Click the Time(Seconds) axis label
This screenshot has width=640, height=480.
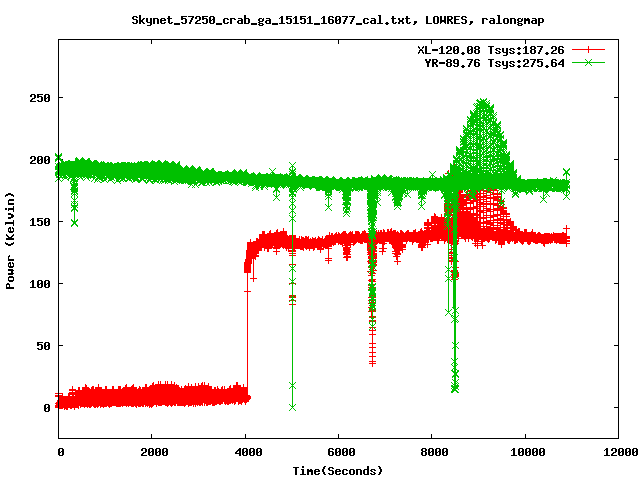[338, 471]
